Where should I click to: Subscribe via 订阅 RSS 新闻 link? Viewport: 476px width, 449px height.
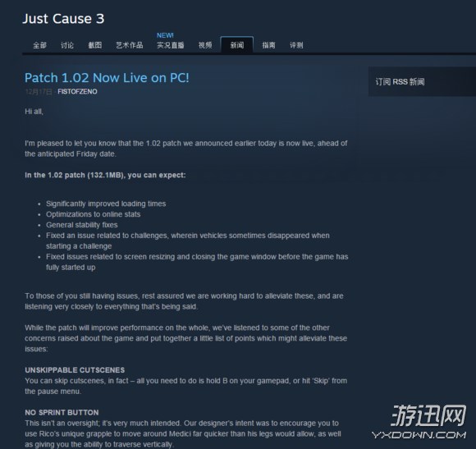[x=400, y=81]
